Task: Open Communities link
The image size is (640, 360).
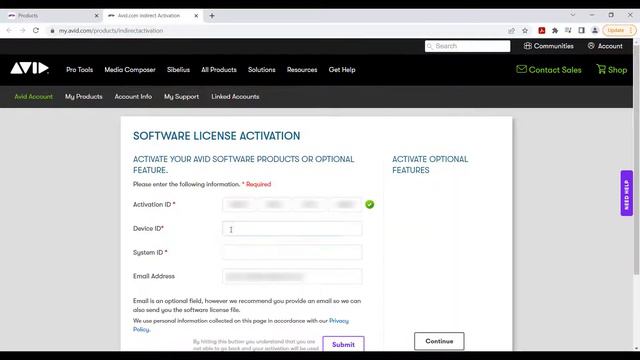Action: [x=549, y=46]
